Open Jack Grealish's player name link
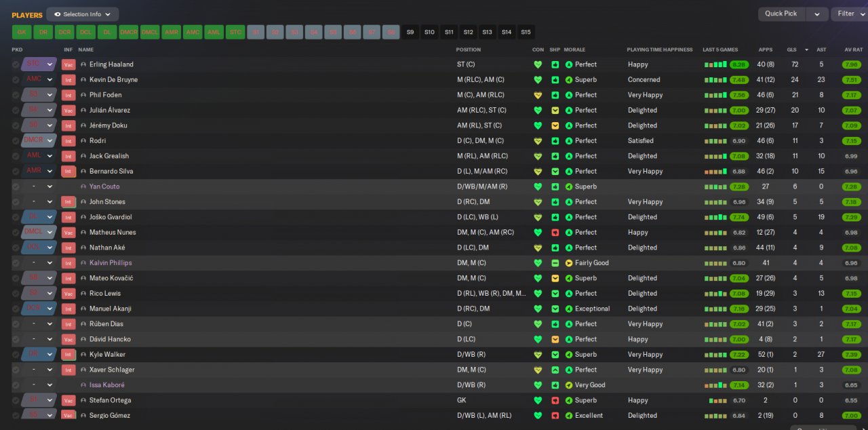The image size is (868, 430). tap(109, 156)
